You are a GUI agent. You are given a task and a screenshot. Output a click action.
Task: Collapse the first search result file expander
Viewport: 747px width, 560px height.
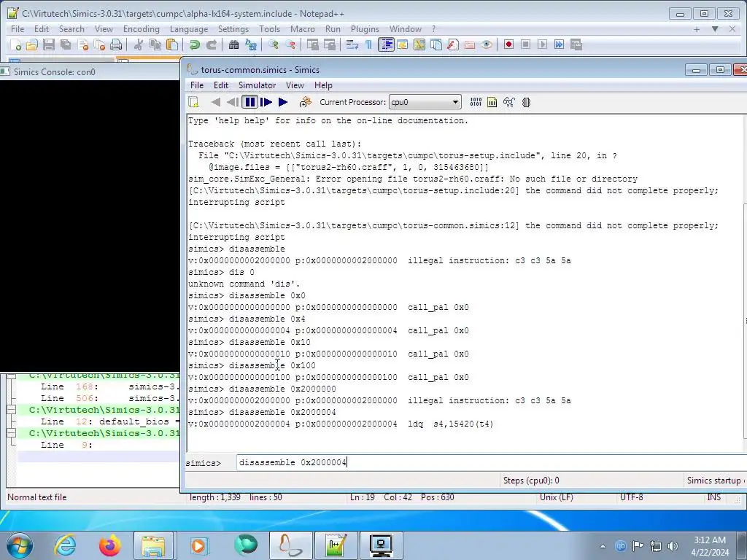click(10, 376)
